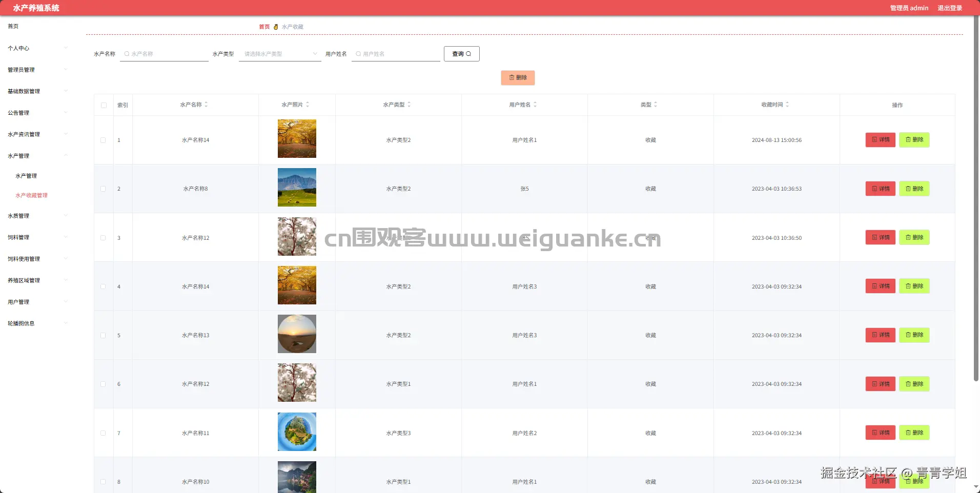Select the checkbox for row 4

[103, 286]
